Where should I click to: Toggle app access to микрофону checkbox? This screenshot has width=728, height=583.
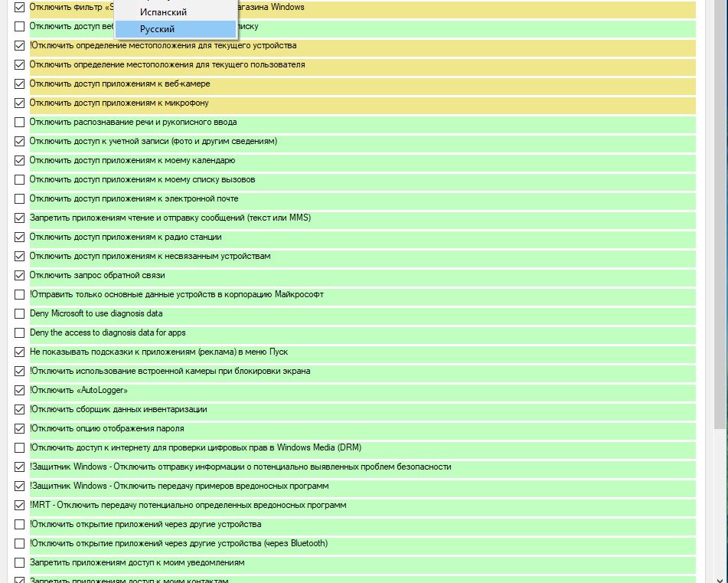19,103
